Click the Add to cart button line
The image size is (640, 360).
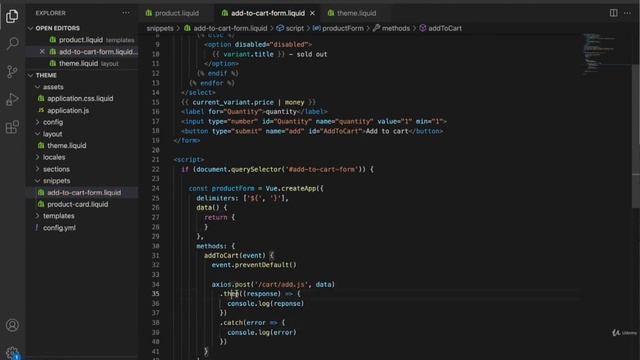[312, 131]
